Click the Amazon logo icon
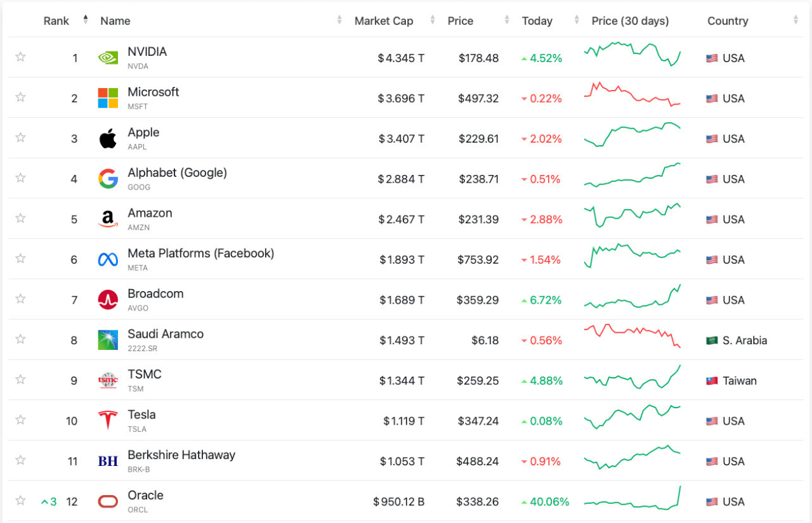Image resolution: width=812 pixels, height=523 pixels. pos(108,219)
